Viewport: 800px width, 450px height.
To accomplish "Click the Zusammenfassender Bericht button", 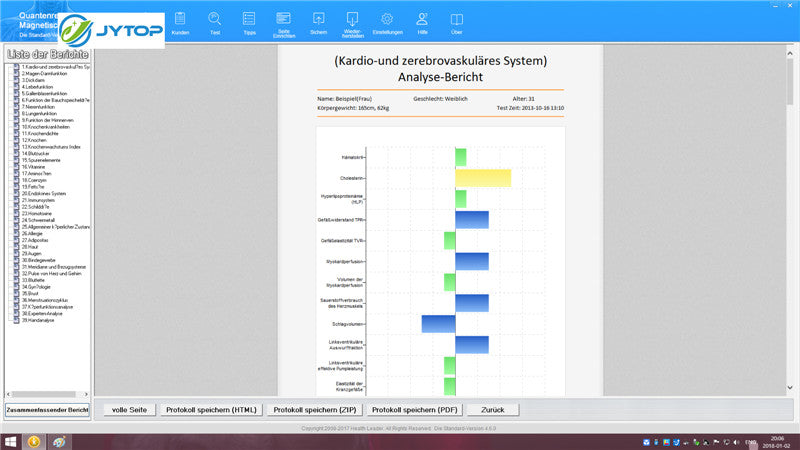I will (x=47, y=410).
